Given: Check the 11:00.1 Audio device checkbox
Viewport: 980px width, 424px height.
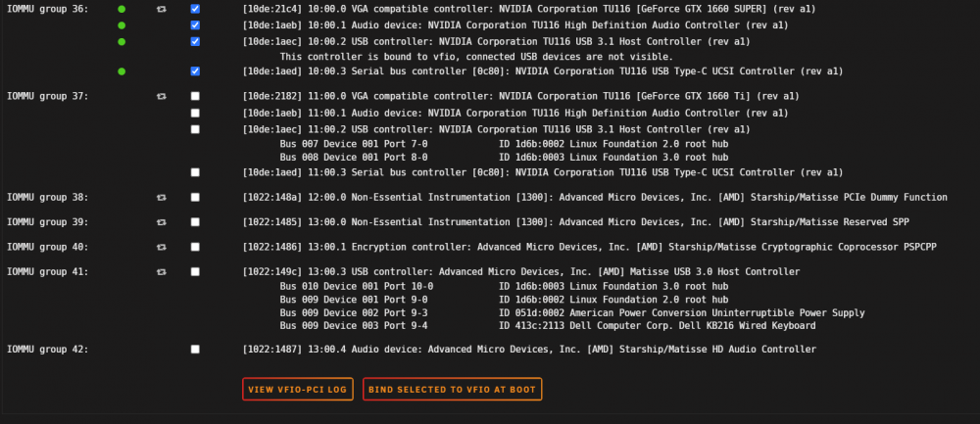Looking at the screenshot, I should tap(195, 113).
